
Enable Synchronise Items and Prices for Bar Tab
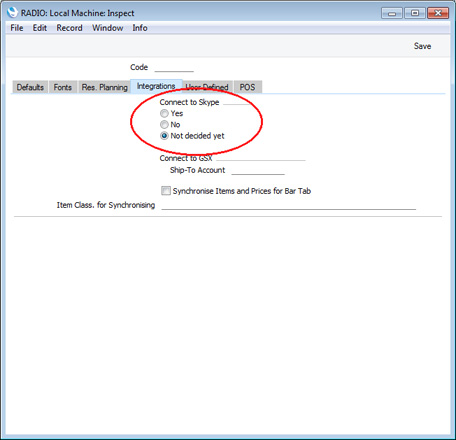166,191
